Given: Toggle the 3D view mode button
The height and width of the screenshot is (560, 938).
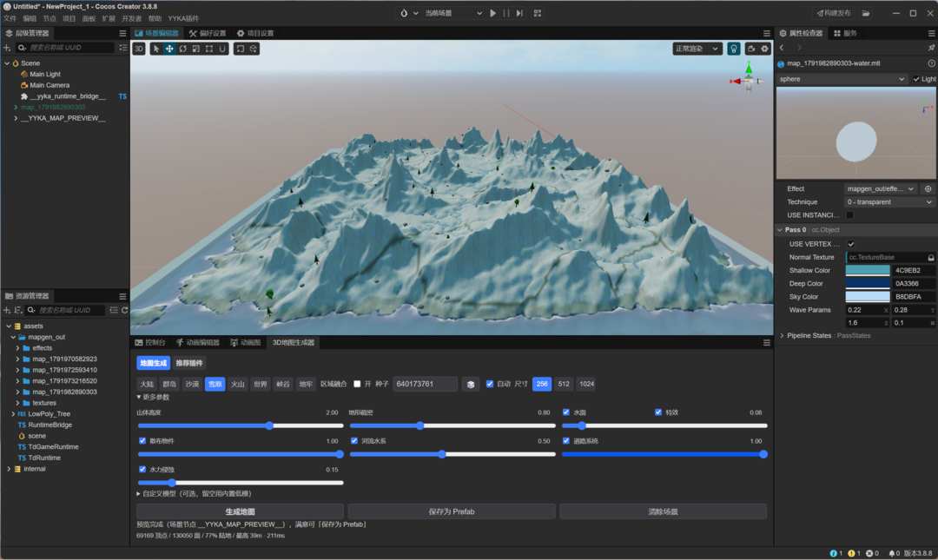Looking at the screenshot, I should coord(139,49).
